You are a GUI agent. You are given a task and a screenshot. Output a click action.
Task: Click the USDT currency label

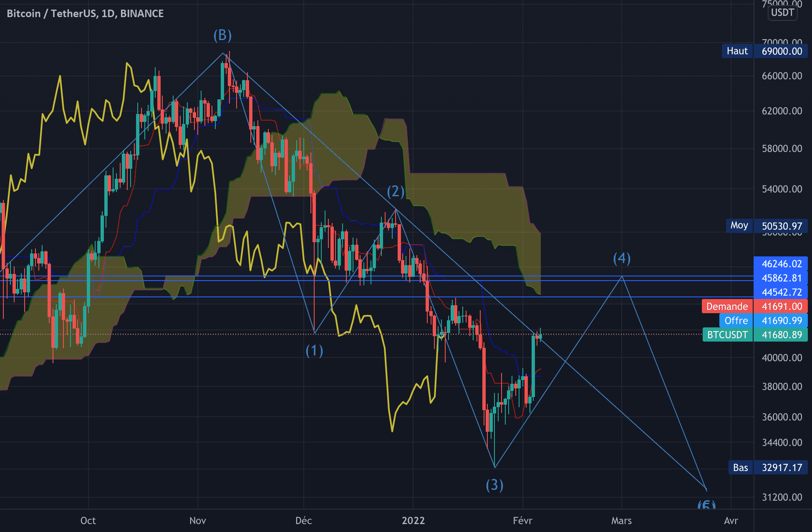pyautogui.click(x=782, y=13)
